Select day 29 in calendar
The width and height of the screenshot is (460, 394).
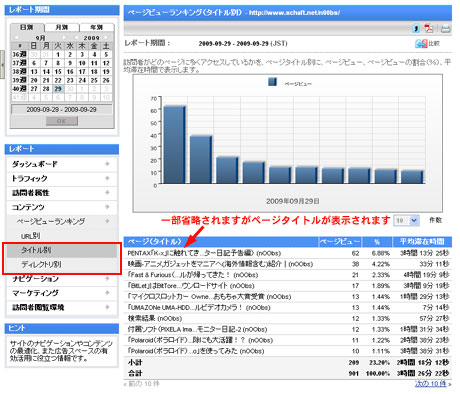click(58, 89)
